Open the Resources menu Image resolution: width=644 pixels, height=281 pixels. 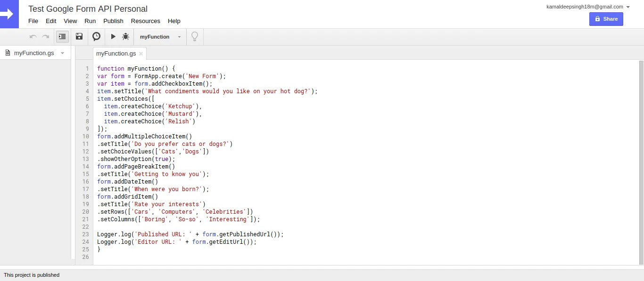coord(146,21)
